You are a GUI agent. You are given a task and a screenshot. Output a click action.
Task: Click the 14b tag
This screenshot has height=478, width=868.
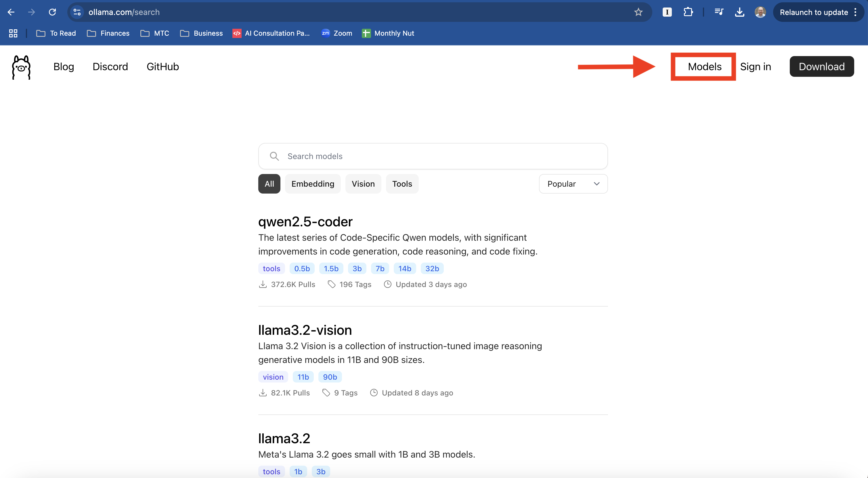pyautogui.click(x=405, y=268)
